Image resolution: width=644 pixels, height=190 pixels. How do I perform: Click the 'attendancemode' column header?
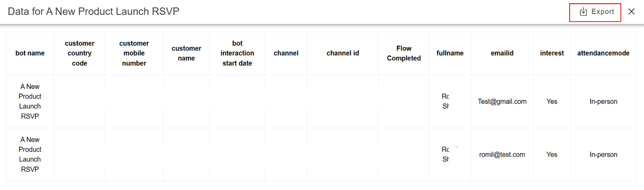603,53
